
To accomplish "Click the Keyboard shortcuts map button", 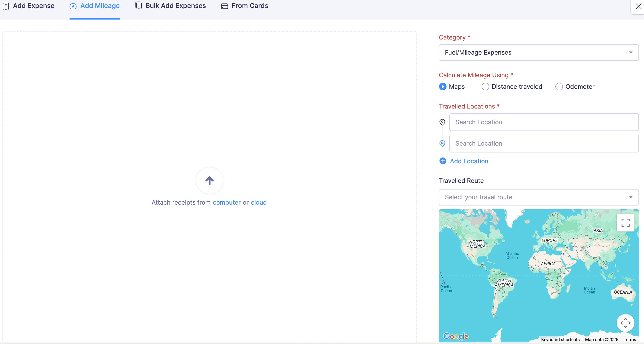I will coord(560,339).
